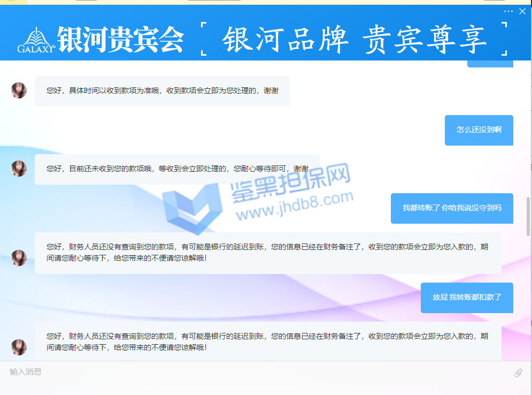The width and height of the screenshot is (532, 395).
Task: Close the chat window with X
Action: point(522,11)
